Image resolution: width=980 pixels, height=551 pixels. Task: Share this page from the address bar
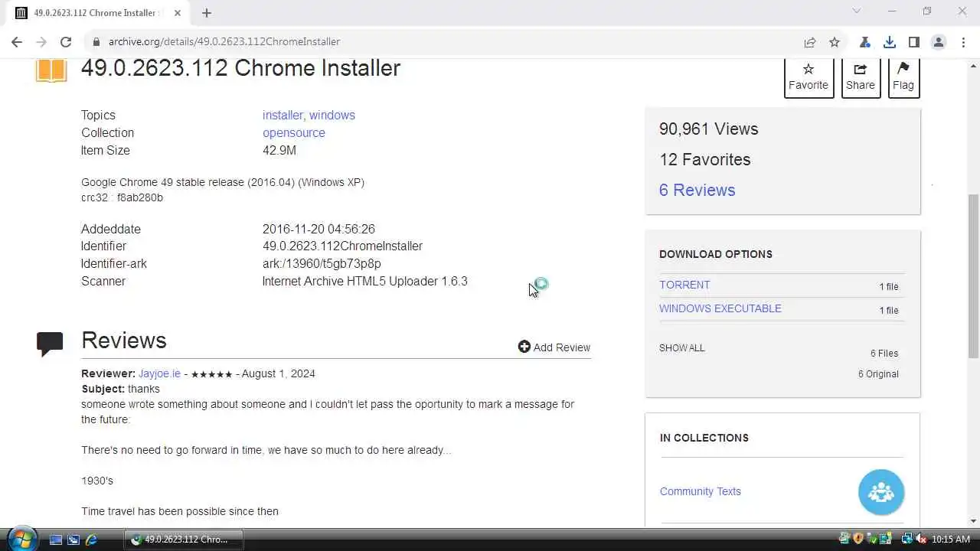(809, 42)
